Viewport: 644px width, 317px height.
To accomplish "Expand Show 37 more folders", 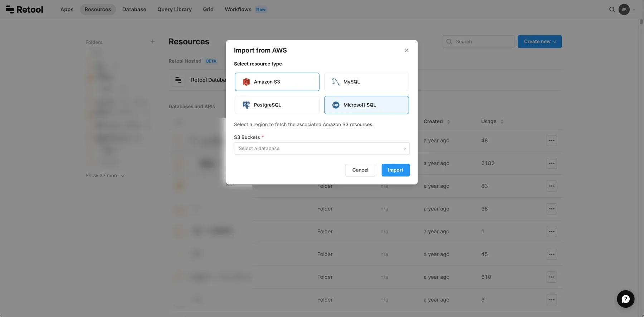I will tap(105, 175).
